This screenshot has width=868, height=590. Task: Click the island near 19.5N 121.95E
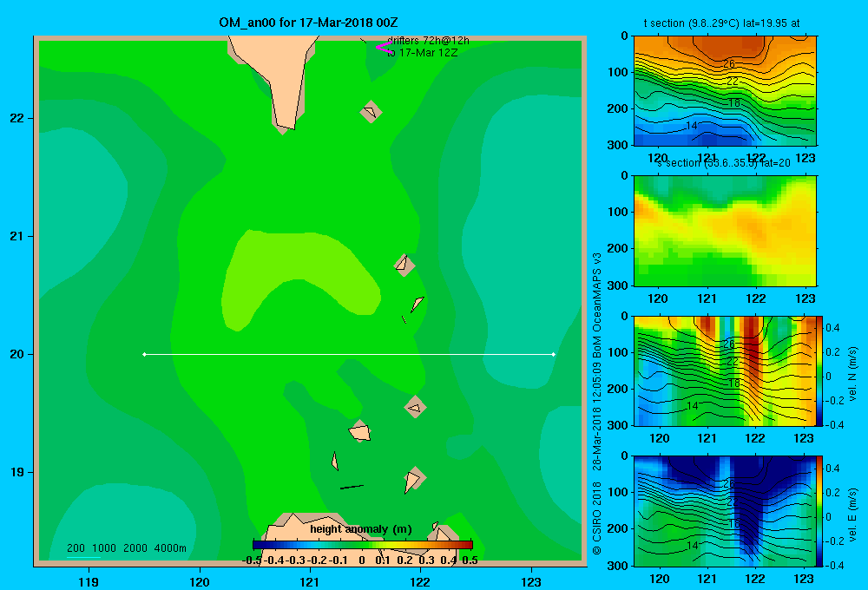(x=415, y=407)
